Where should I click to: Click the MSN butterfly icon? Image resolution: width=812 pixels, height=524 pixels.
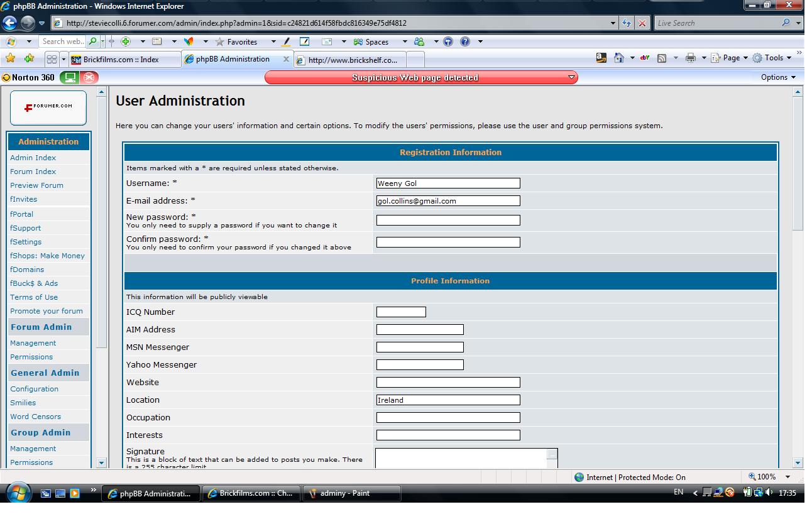189,41
